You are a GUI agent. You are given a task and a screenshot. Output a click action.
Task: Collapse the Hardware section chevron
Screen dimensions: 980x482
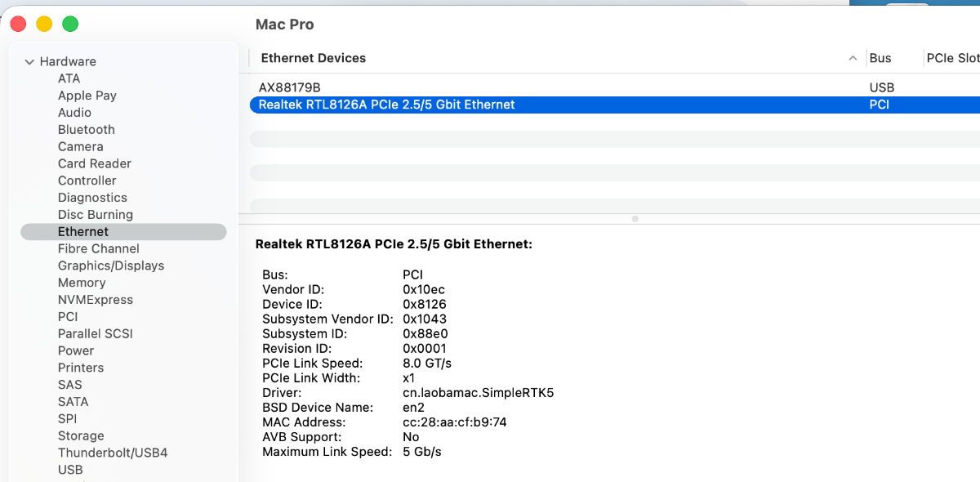pos(29,62)
